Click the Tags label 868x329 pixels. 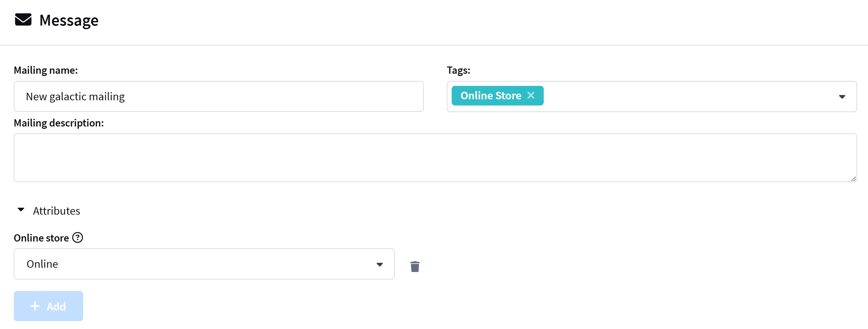(458, 70)
